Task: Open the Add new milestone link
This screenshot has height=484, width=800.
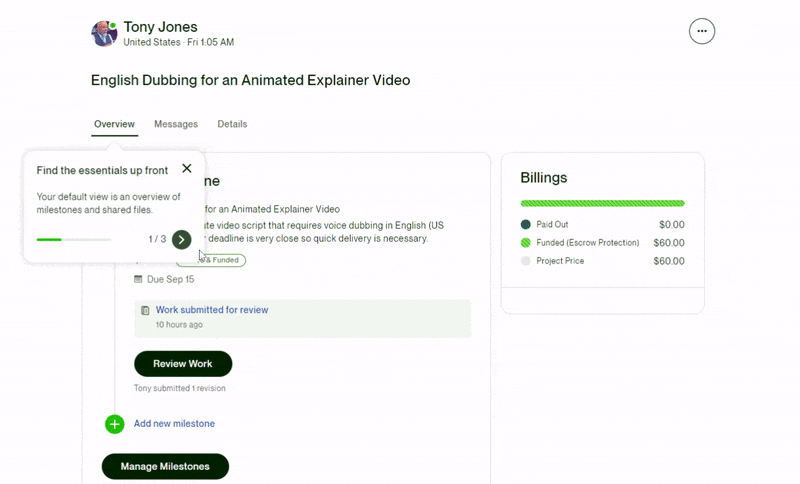Action: [174, 423]
